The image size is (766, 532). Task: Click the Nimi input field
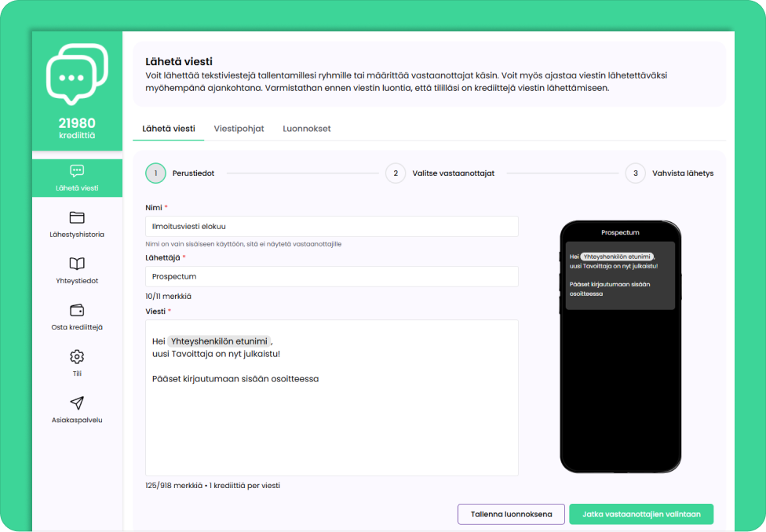pyautogui.click(x=331, y=227)
